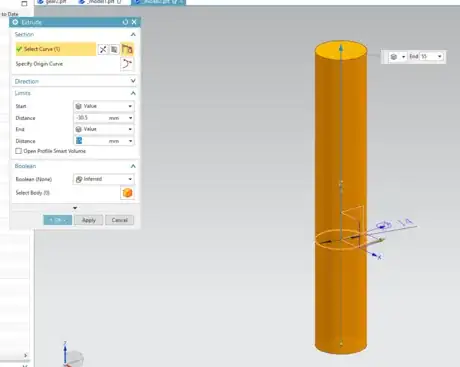The height and width of the screenshot is (367, 460).
Task: Expand the Direction group
Action: pyautogui.click(x=133, y=81)
